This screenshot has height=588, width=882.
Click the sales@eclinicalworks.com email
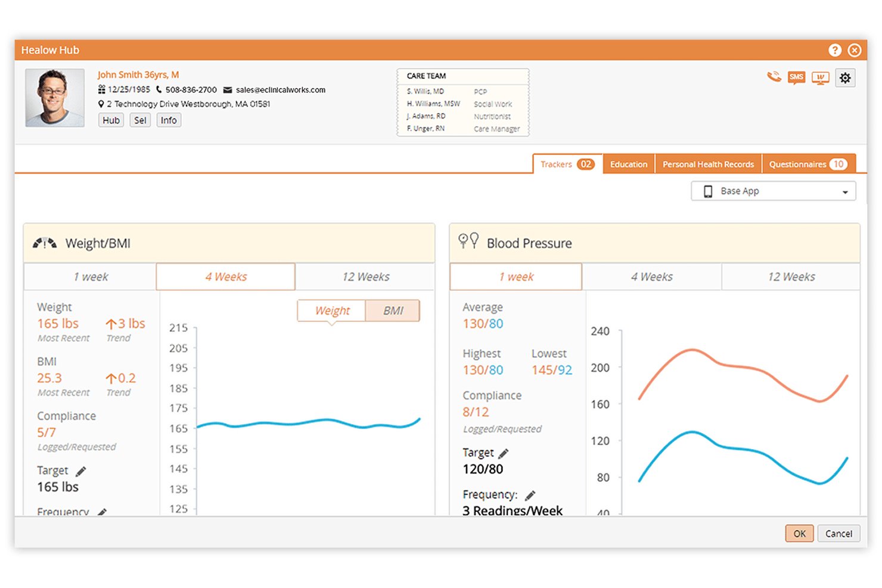click(281, 90)
